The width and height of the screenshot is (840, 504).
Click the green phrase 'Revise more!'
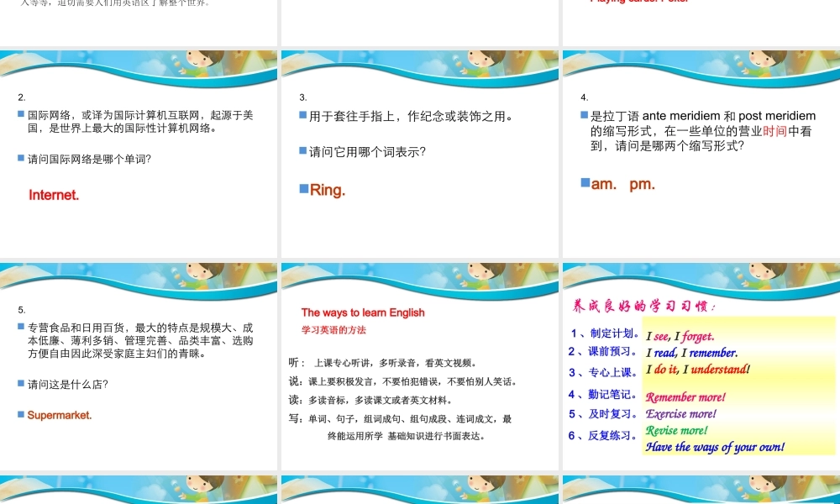(676, 431)
